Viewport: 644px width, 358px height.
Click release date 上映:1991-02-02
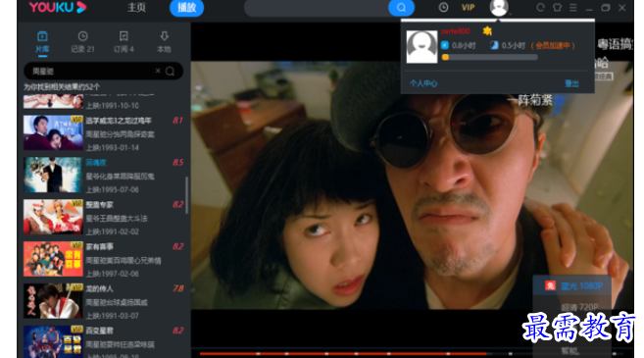[113, 231]
